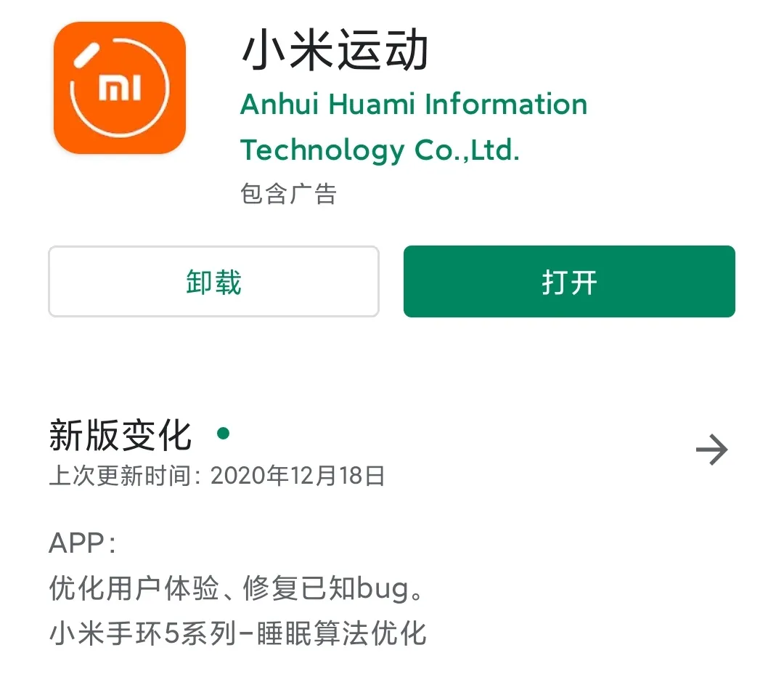Launch the app with the 打开 button

tap(569, 281)
